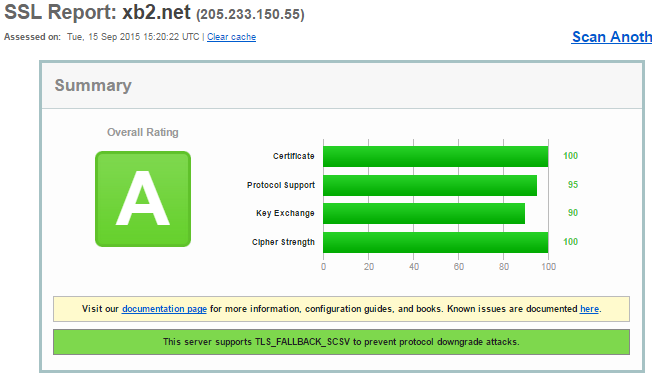Click the 'Overall Rating' label
The width and height of the screenshot is (652, 380).
pyautogui.click(x=143, y=132)
